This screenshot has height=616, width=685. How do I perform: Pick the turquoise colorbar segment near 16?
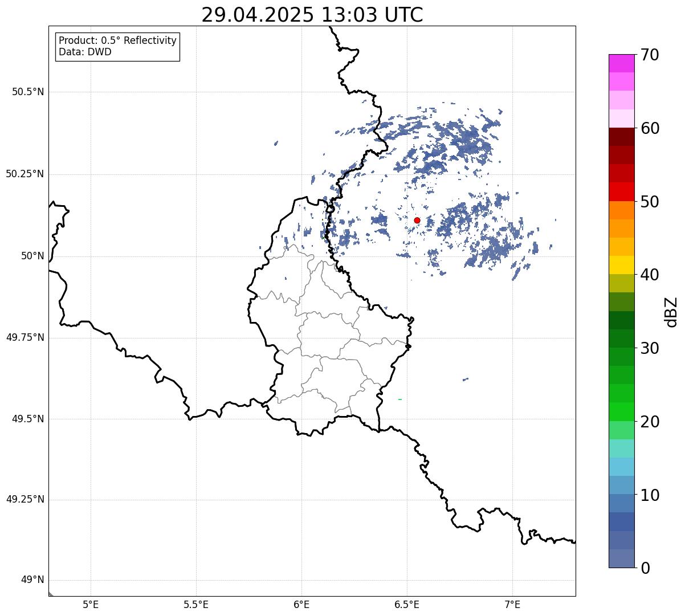click(x=621, y=448)
